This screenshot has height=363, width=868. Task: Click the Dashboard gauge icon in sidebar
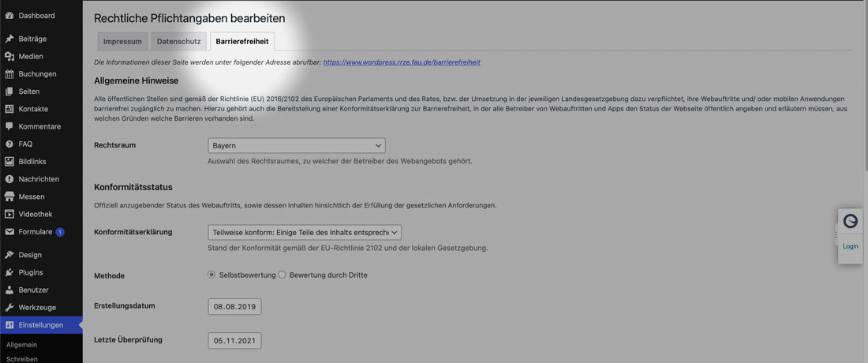pyautogui.click(x=9, y=16)
